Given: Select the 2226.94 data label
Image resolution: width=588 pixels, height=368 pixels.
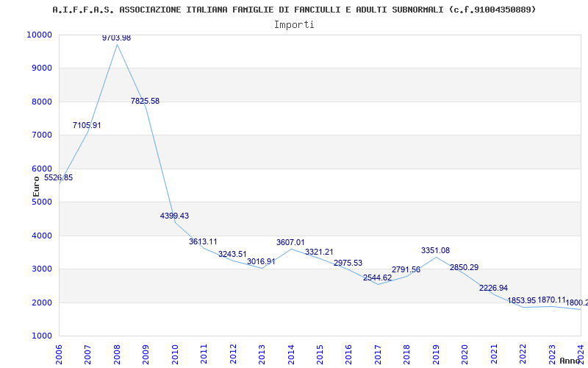Looking at the screenshot, I should [x=493, y=288].
